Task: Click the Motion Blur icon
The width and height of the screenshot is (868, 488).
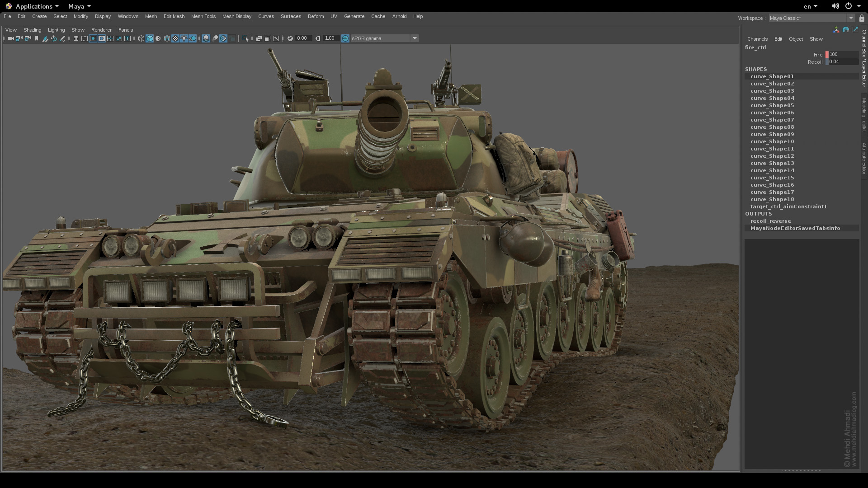Action: (215, 38)
